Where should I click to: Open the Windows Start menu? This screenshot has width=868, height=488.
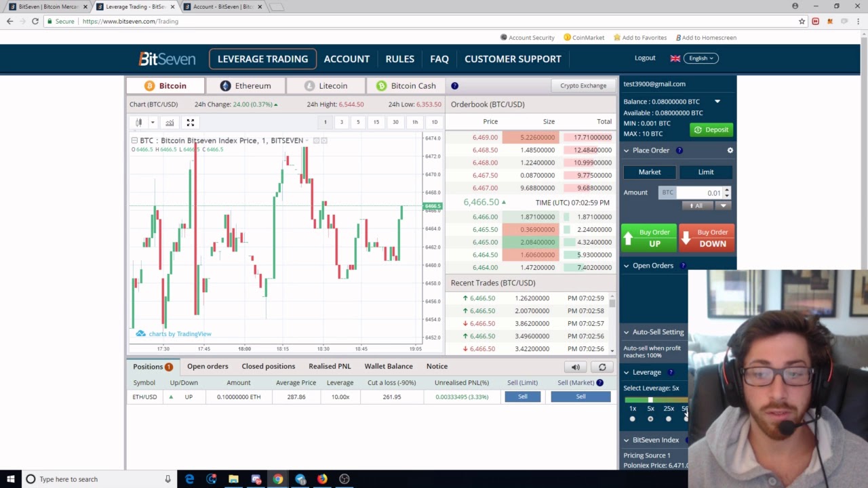coord(10,479)
